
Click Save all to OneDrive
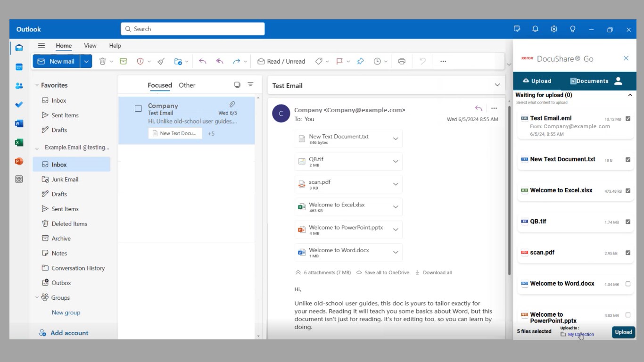[x=382, y=272]
